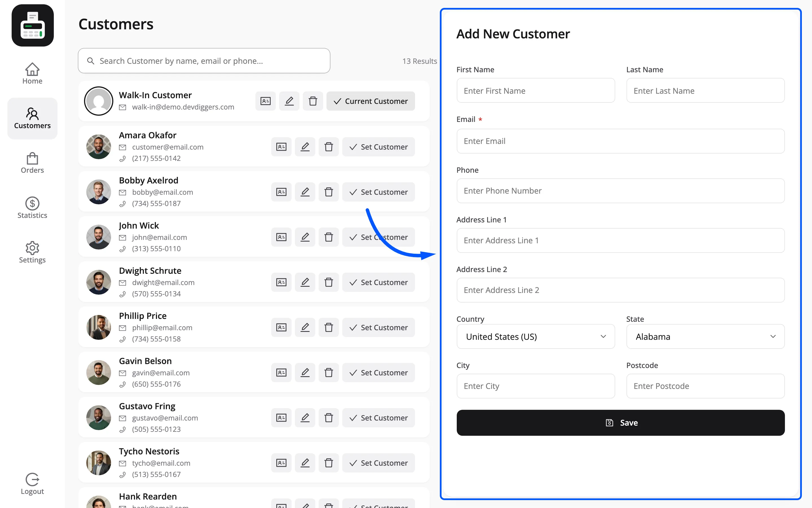Delete Amara Okafor with trash icon
812x508 pixels.
(x=328, y=147)
